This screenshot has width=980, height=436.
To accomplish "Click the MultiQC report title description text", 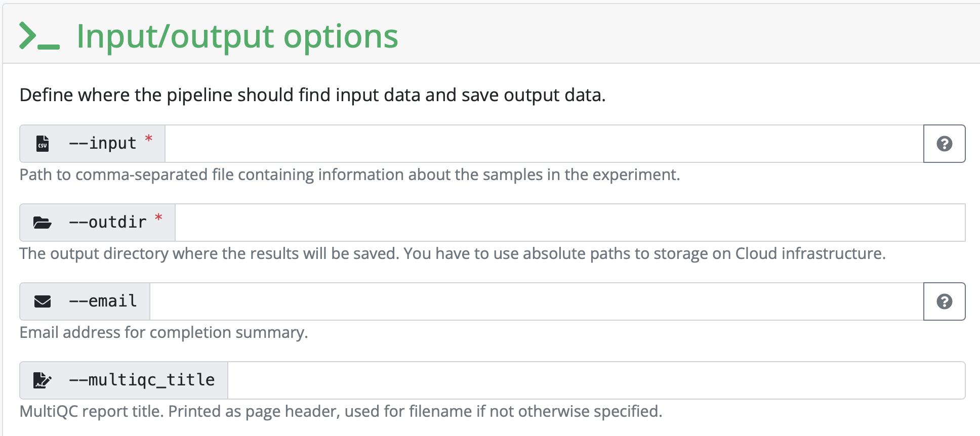I will pos(341,411).
